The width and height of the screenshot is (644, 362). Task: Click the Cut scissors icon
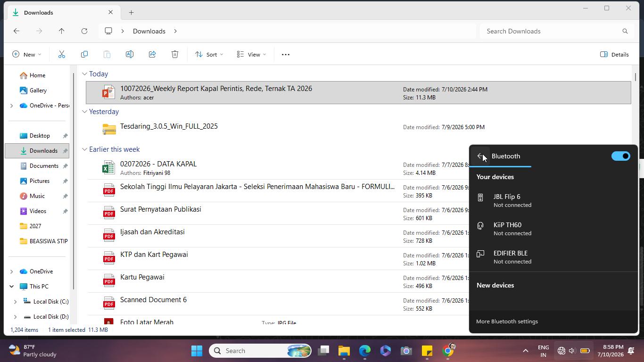click(62, 54)
